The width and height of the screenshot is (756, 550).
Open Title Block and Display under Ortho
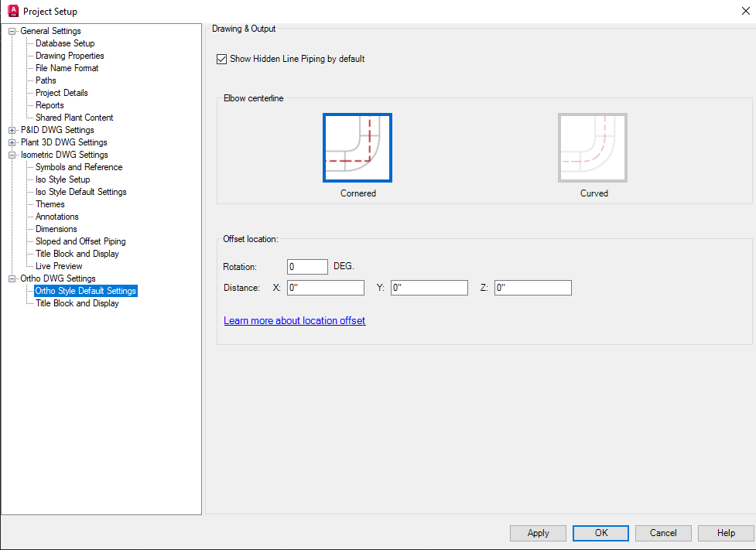[76, 302]
